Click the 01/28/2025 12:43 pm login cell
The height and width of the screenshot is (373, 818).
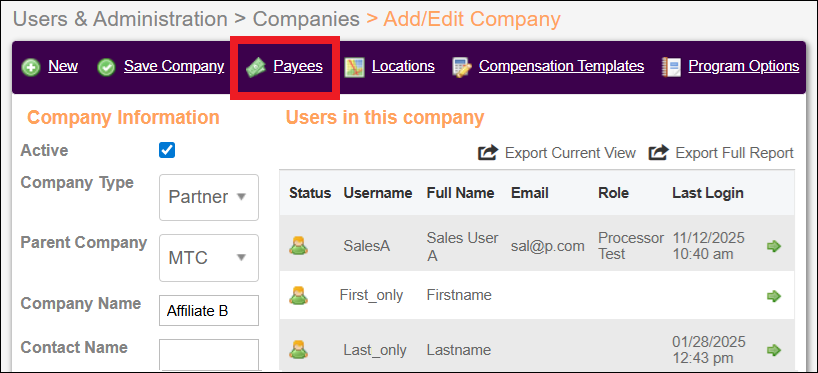709,350
